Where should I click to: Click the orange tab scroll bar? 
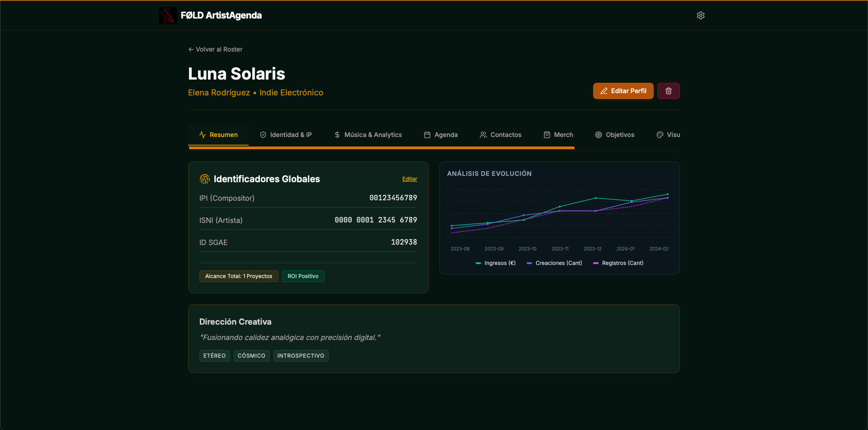click(382, 148)
